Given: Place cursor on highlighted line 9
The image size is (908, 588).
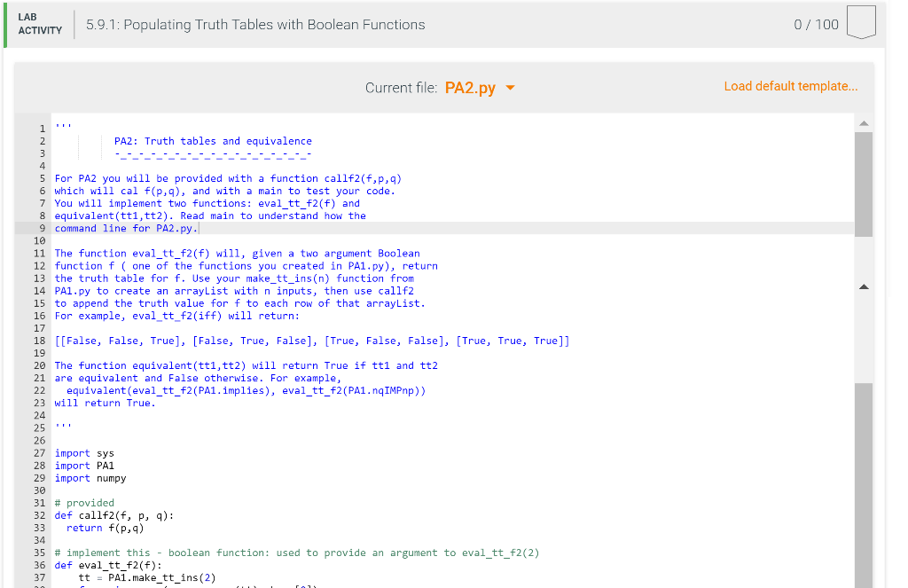Looking at the screenshot, I should tap(129, 228).
